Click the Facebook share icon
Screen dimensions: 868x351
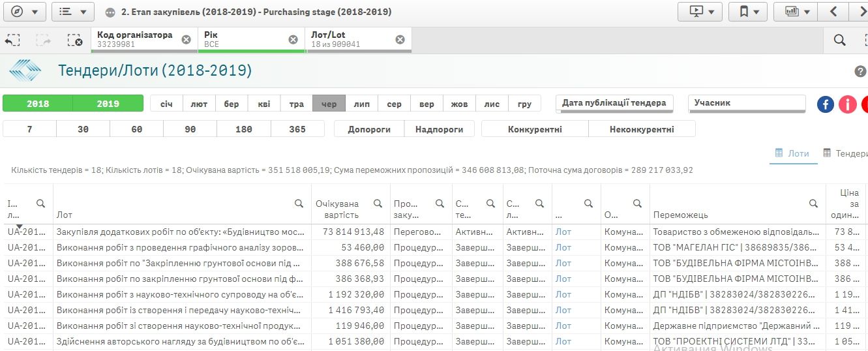(x=826, y=104)
